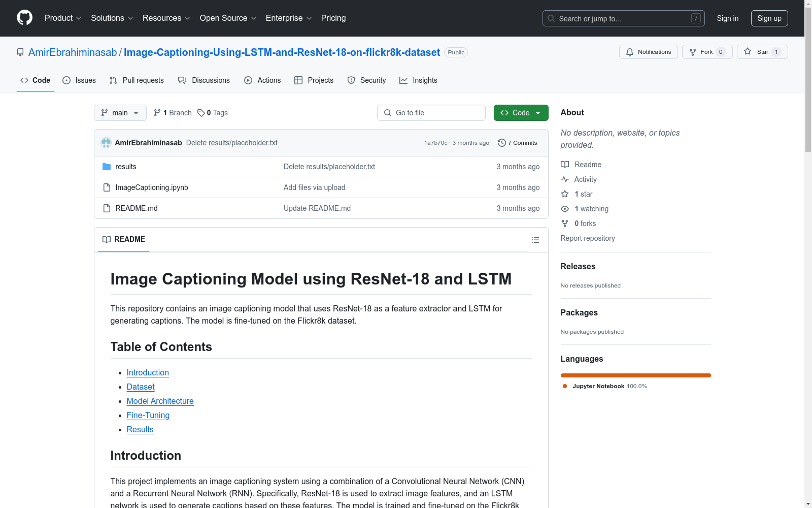Expand the Product navigation menu

point(63,18)
